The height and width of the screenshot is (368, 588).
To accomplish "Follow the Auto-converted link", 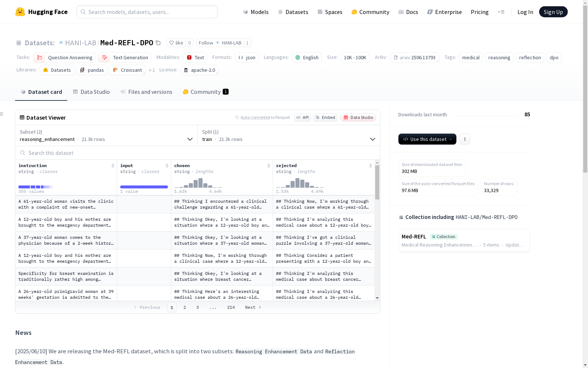I will click(255, 117).
